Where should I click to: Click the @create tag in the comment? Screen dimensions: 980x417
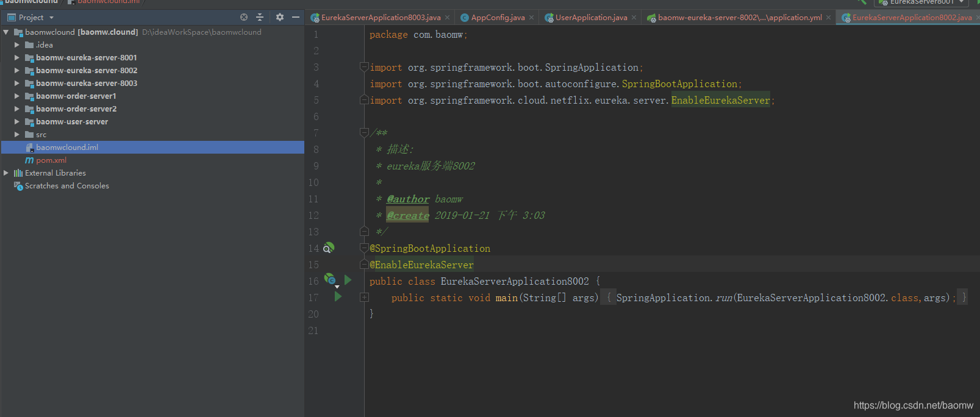tap(408, 215)
